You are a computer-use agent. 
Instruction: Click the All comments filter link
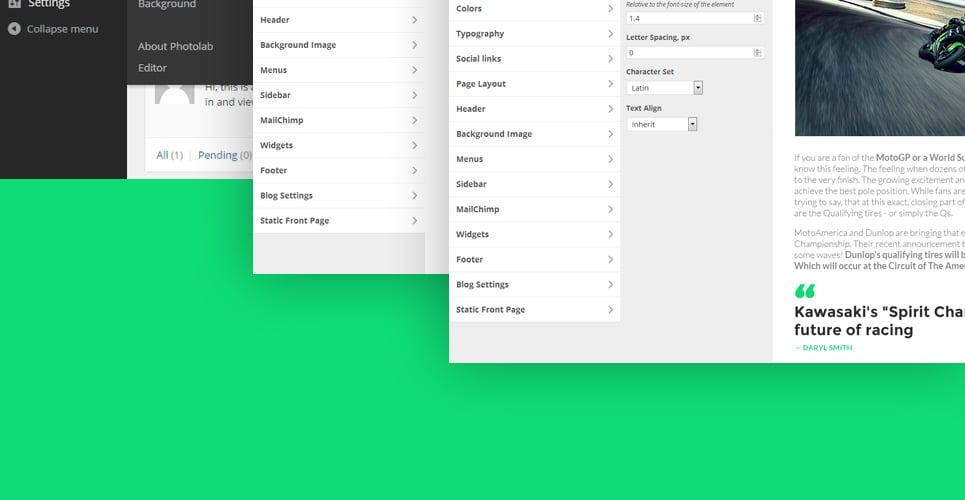tap(162, 155)
